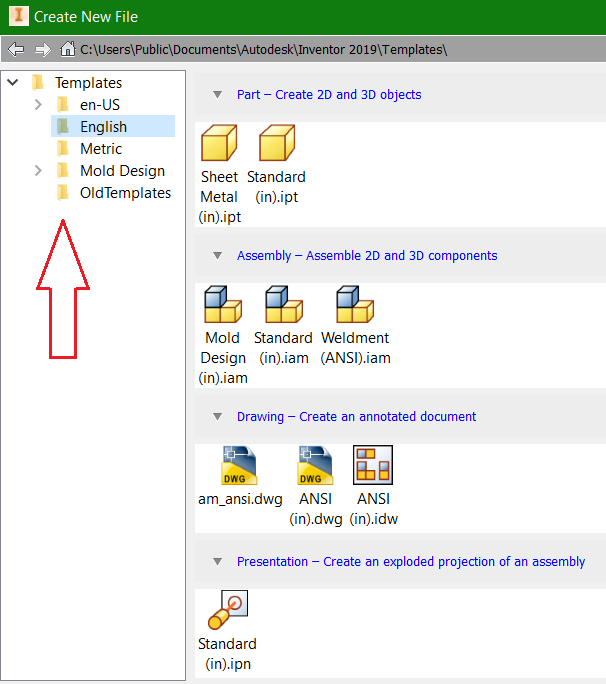Click the Mold Design folder icon
The height and width of the screenshot is (684, 606).
pyautogui.click(x=63, y=171)
